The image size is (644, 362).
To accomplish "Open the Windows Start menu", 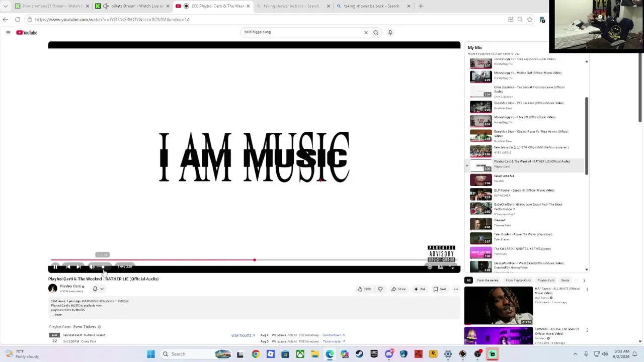I will click(150, 354).
